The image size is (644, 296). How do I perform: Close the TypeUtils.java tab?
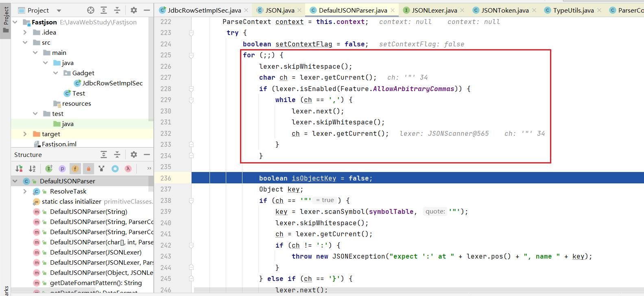tap(599, 10)
